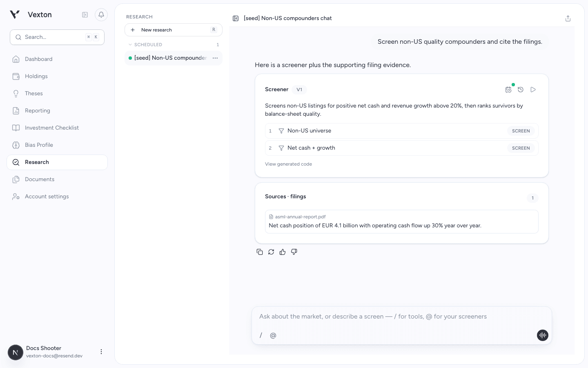Click the slash tools icon in chat box
588x368 pixels.
pyautogui.click(x=261, y=335)
